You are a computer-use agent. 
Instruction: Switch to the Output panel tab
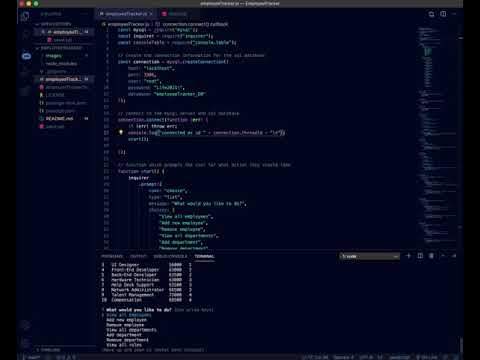[138, 256]
